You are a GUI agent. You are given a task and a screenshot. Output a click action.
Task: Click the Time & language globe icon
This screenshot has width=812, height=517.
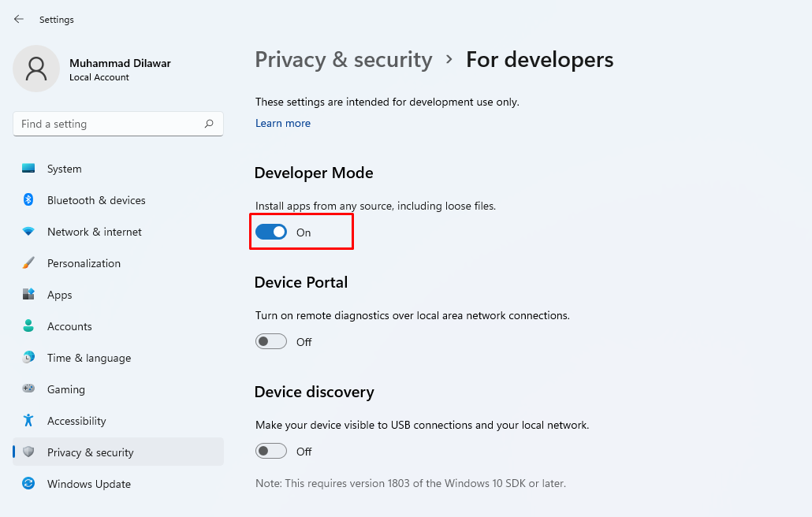click(x=28, y=358)
